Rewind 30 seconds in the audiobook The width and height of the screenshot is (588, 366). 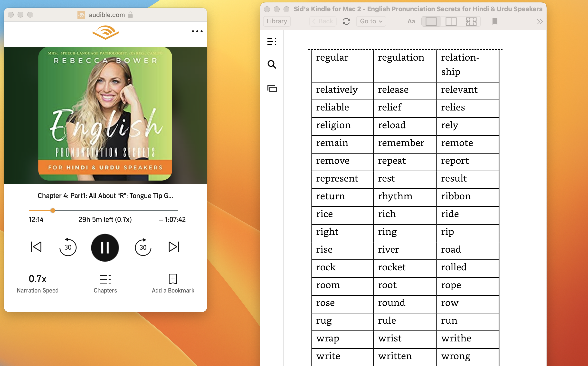(x=68, y=247)
